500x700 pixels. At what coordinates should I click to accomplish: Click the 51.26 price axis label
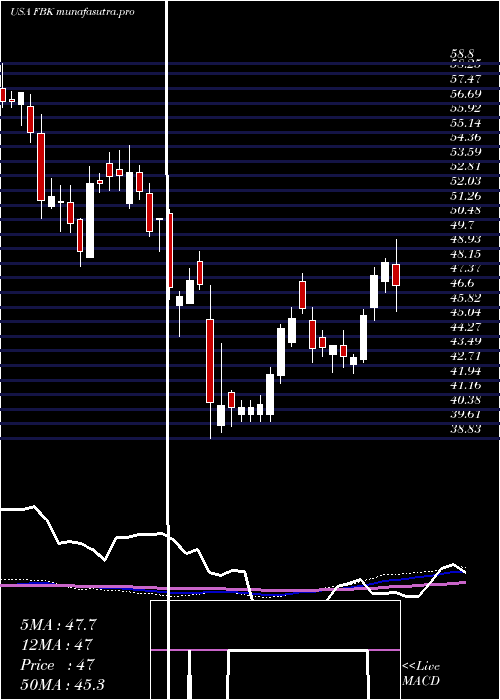point(466,196)
